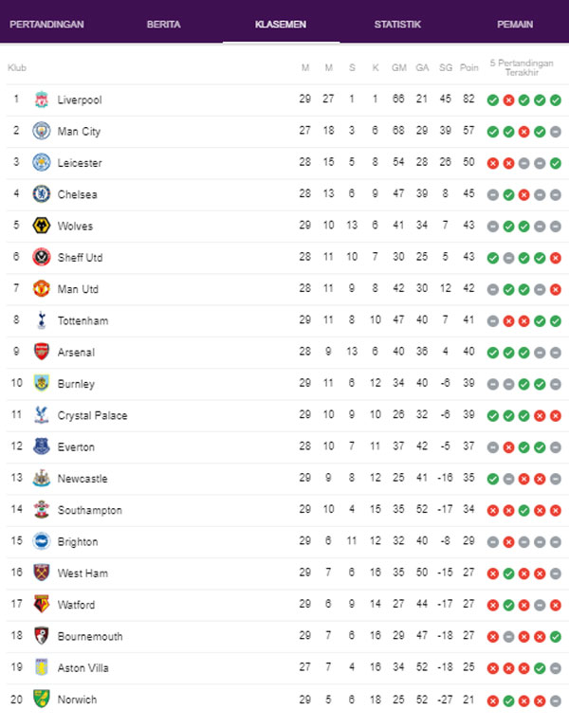Image resolution: width=569 pixels, height=728 pixels.
Task: Open the Everton team link
Action: [x=76, y=446]
